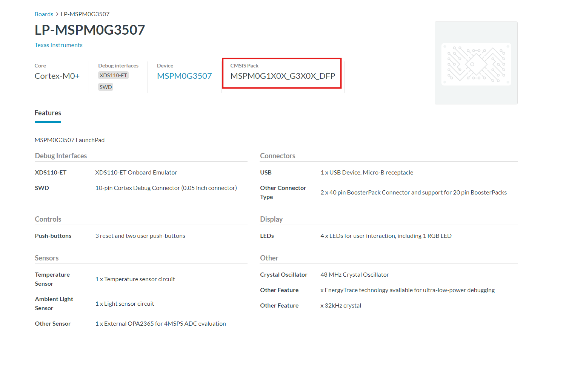Viewport: 566px width, 392px height.
Task: Open the Texas Instruments vendor link
Action: pyautogui.click(x=58, y=45)
